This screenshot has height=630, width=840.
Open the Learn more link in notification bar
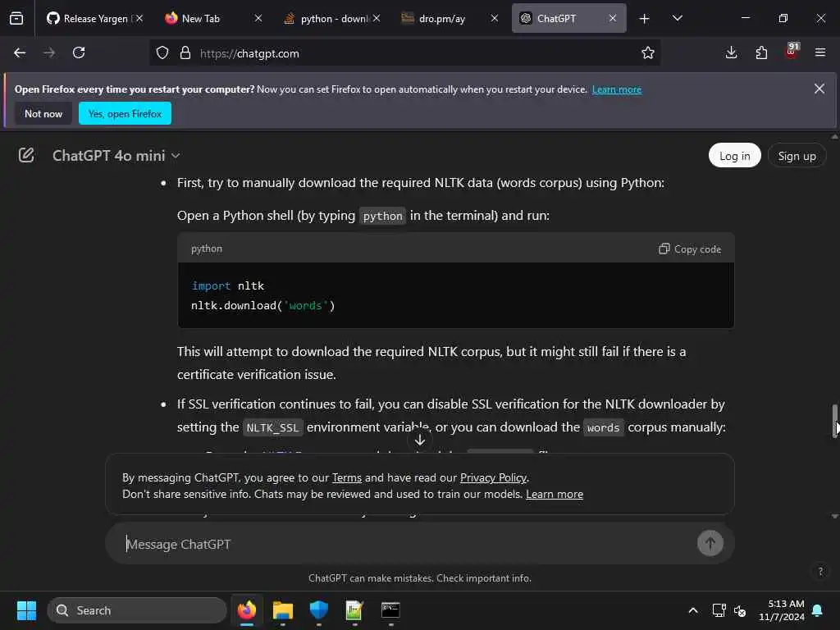tap(617, 89)
